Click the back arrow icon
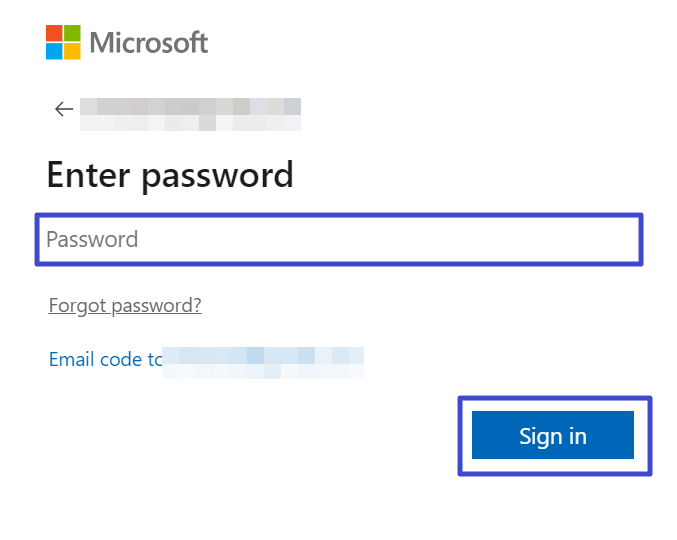 pos(64,109)
